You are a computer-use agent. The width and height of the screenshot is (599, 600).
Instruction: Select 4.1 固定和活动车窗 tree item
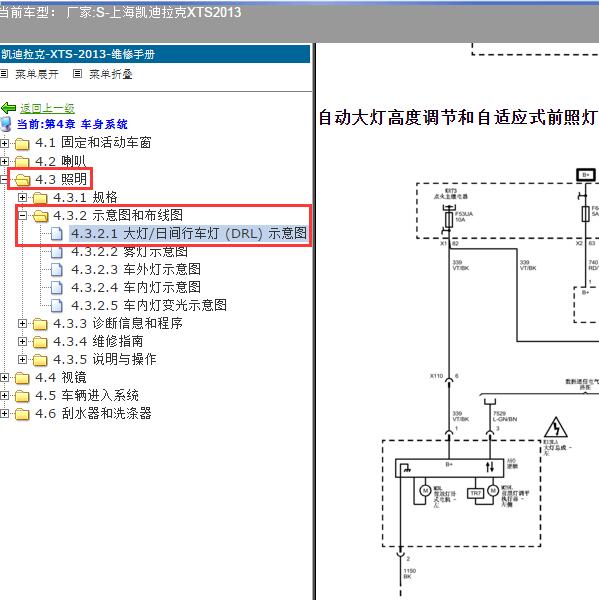93,142
